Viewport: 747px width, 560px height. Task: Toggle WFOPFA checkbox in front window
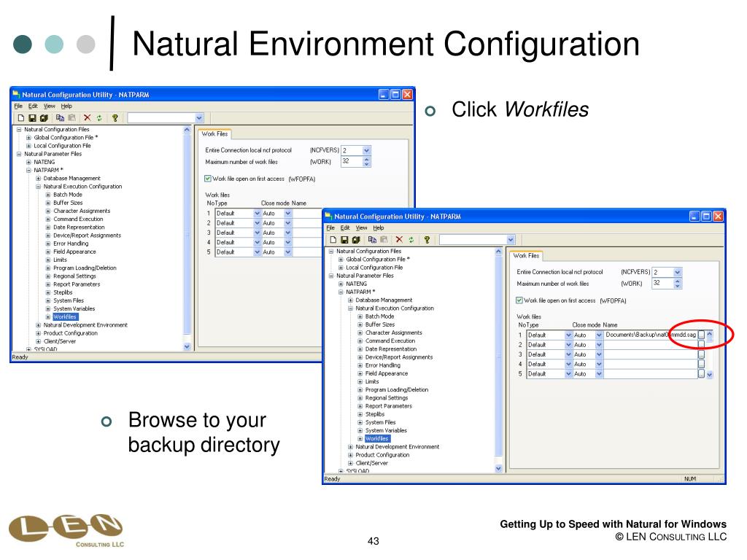[x=519, y=300]
